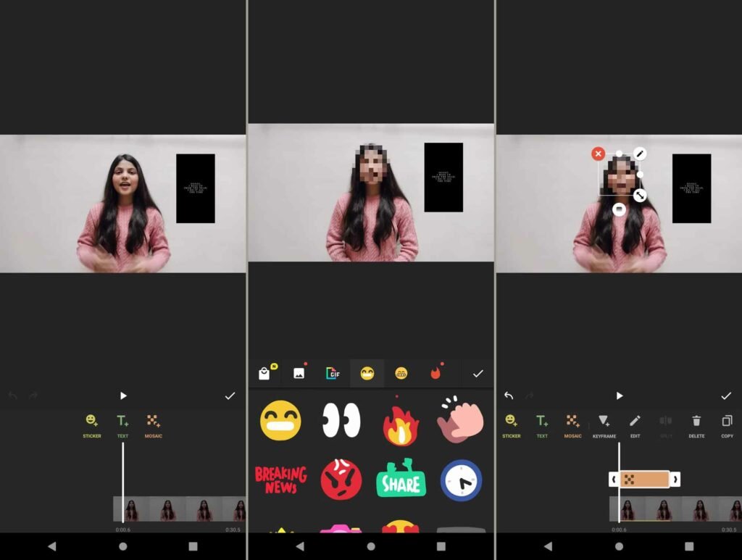Tap the TEXT tool in the right screen
The width and height of the screenshot is (742, 560).
coord(542,426)
